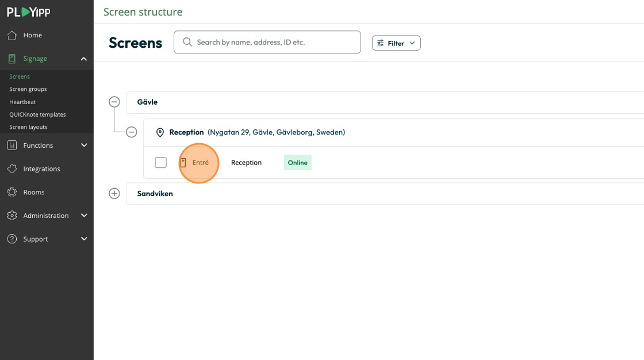
Task: Click the Reception text next to Entré
Action: tap(247, 163)
